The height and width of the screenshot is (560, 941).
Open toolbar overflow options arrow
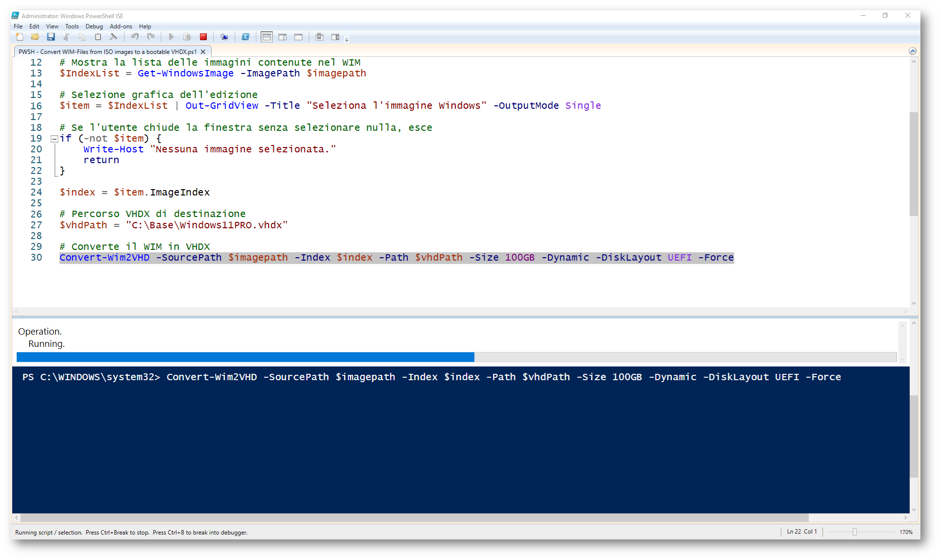tap(347, 39)
